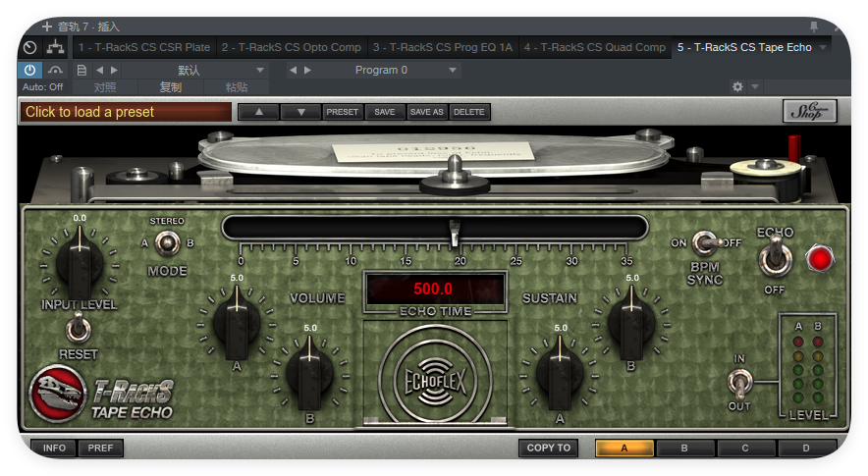The width and height of the screenshot is (868, 476).
Task: Click the VOLUME B knob
Action: tap(309, 375)
